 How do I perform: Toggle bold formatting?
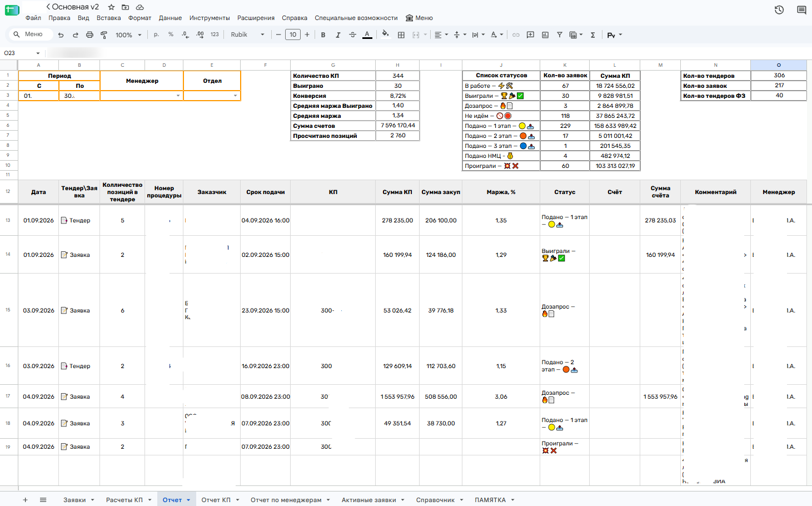tap(323, 34)
